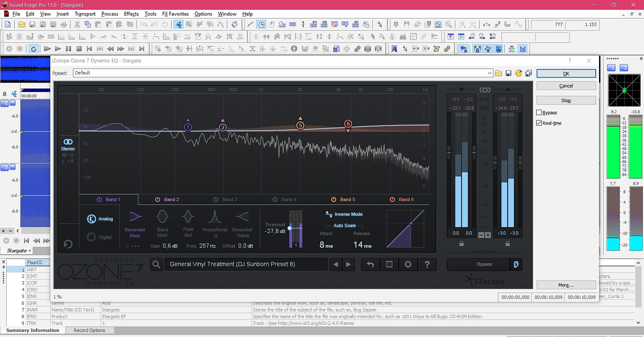Viewport: 644px width, 337px height.
Task: Open the File menu
Action: (x=16, y=14)
